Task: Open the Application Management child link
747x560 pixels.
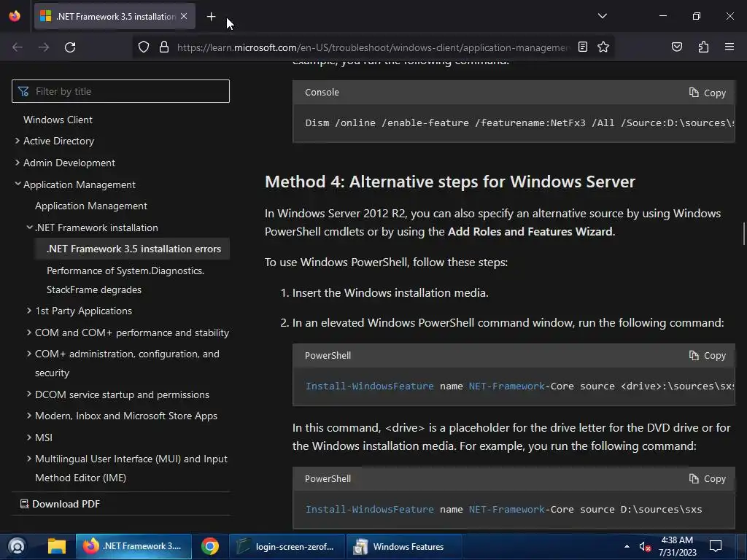Action: [91, 206]
